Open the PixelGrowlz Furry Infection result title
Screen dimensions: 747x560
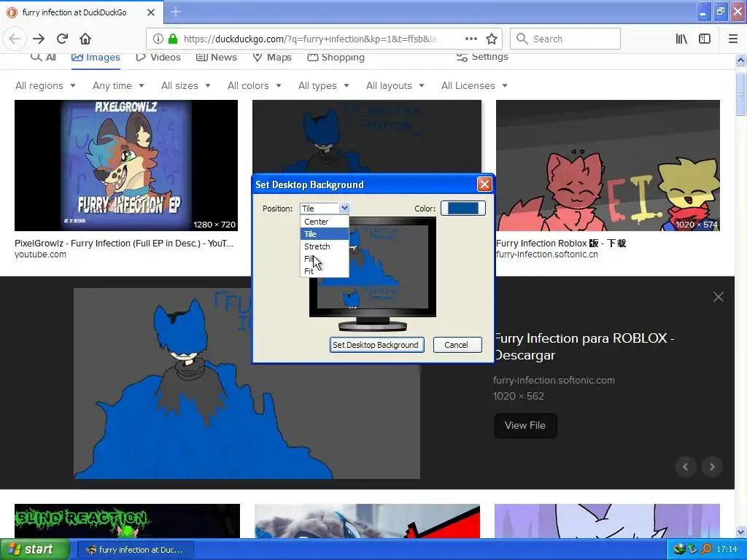124,244
